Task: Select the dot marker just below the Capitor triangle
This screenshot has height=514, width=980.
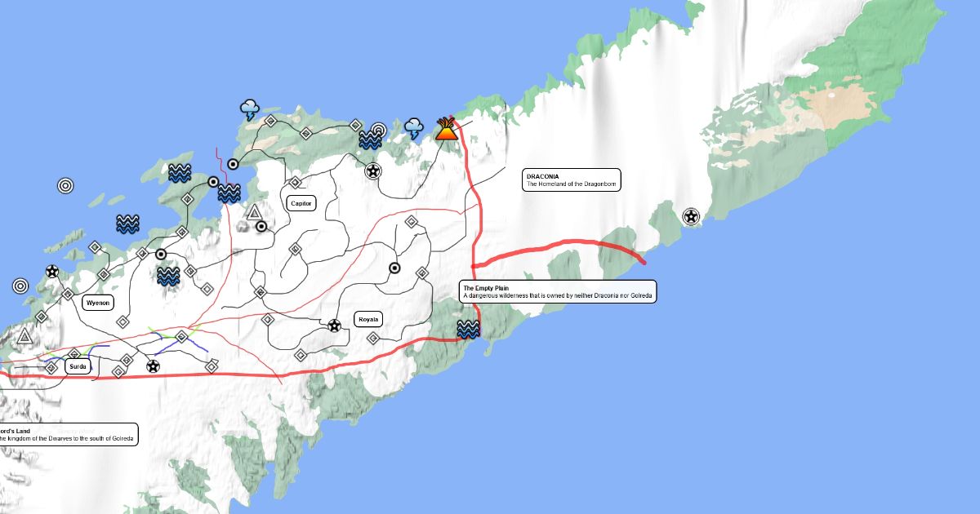Action: pos(261,227)
